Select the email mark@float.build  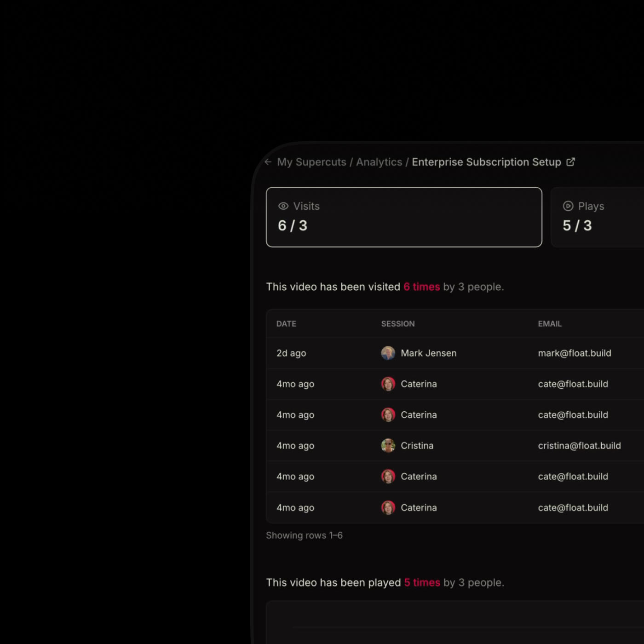(x=575, y=353)
